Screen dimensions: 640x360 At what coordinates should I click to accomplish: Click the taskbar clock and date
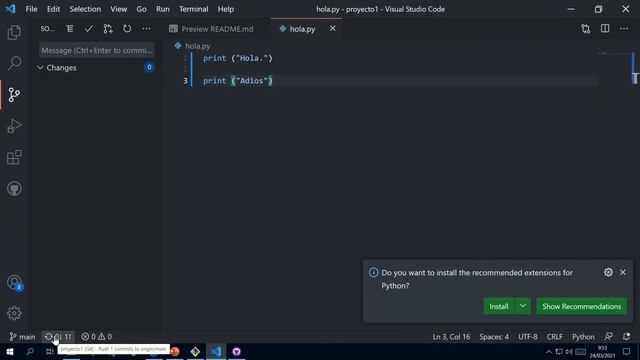pos(602,351)
